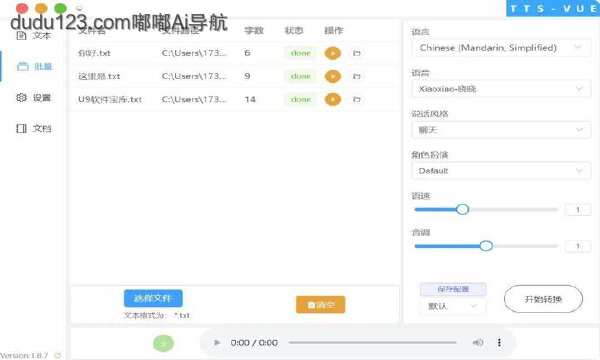
Task: Open the 默认 config preset dropdown
Action: coord(453,306)
